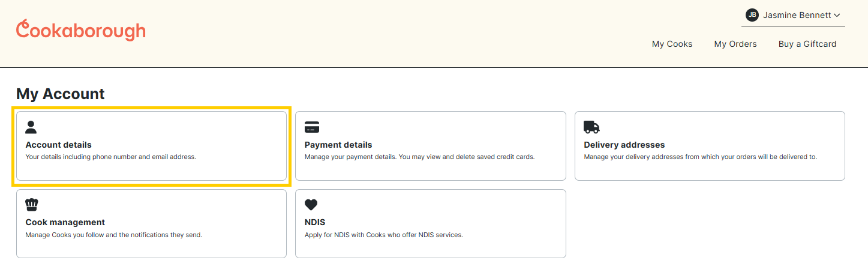Viewport: 868px width, 275px height.
Task: Select Buy a Giftcard
Action: point(807,44)
